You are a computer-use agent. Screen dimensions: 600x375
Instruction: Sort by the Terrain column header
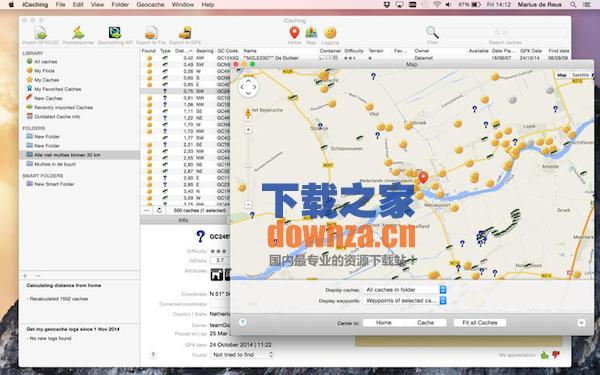[x=376, y=51]
